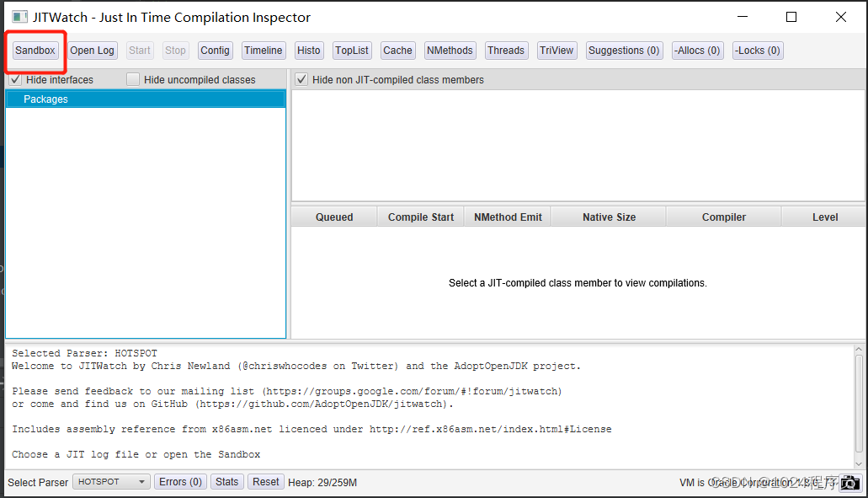This screenshot has height=498, width=868.
Task: Click the mailing list feedback line
Action: tap(287, 391)
